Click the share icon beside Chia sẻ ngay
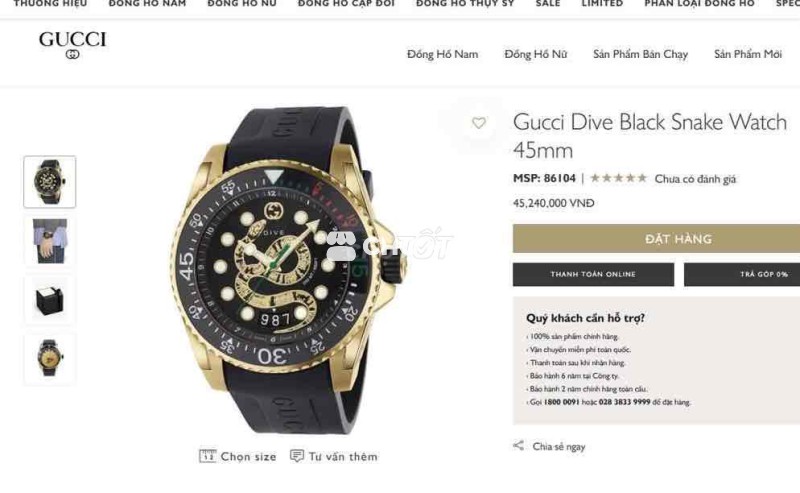The width and height of the screenshot is (800, 493). point(518,446)
